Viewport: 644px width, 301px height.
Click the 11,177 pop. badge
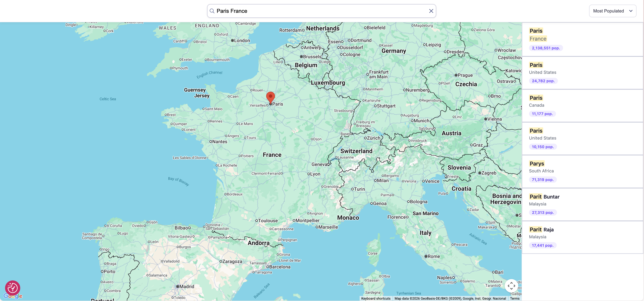[542, 114]
